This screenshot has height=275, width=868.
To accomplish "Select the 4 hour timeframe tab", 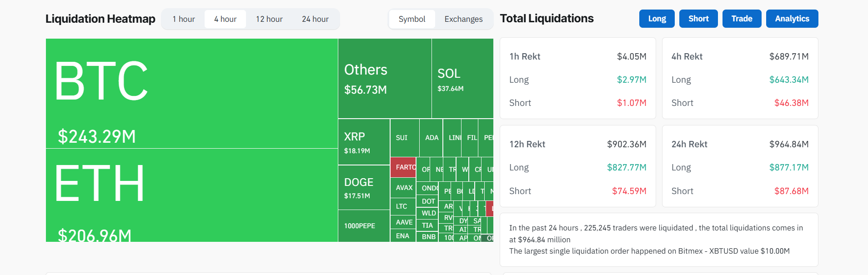I will point(225,19).
